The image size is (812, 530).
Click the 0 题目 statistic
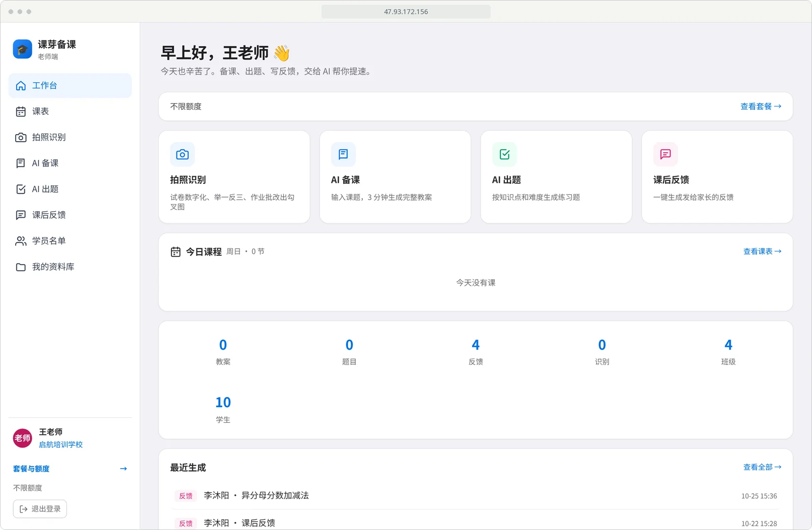coord(349,352)
